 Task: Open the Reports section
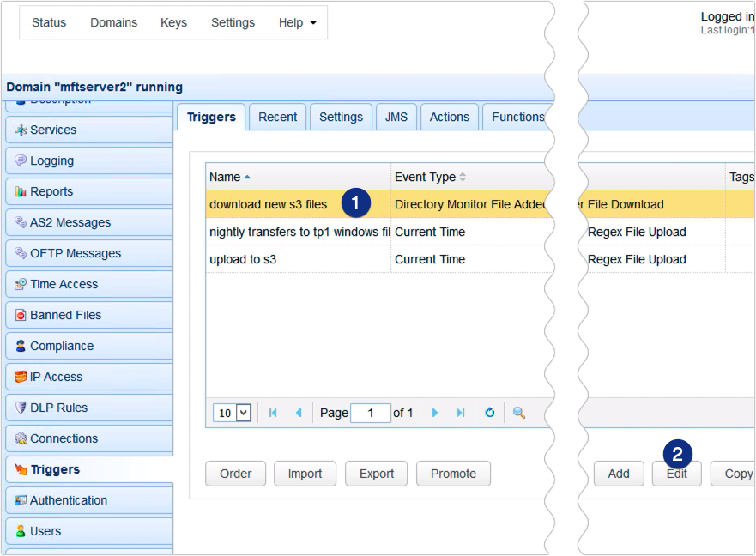click(51, 191)
